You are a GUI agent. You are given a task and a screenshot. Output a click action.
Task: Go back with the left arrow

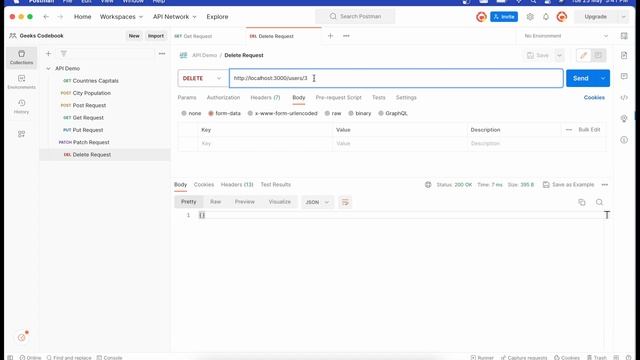pyautogui.click(x=46, y=17)
